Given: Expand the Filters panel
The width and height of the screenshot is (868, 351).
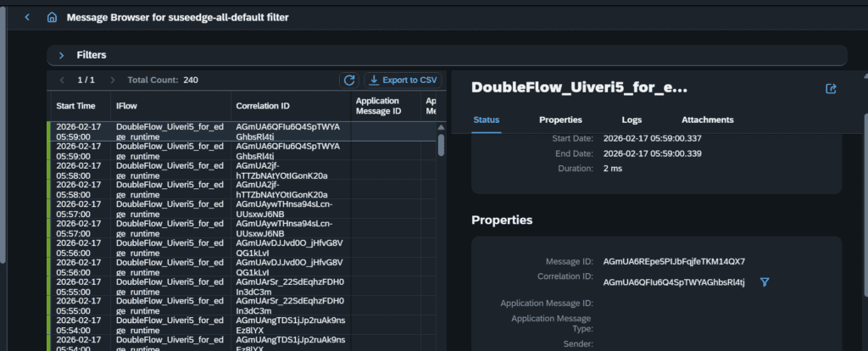Looking at the screenshot, I should (x=62, y=55).
